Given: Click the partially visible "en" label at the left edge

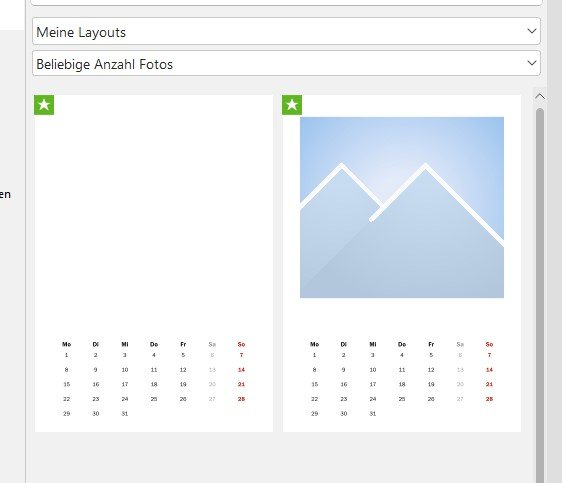Looking at the screenshot, I should pyautogui.click(x=5, y=195).
